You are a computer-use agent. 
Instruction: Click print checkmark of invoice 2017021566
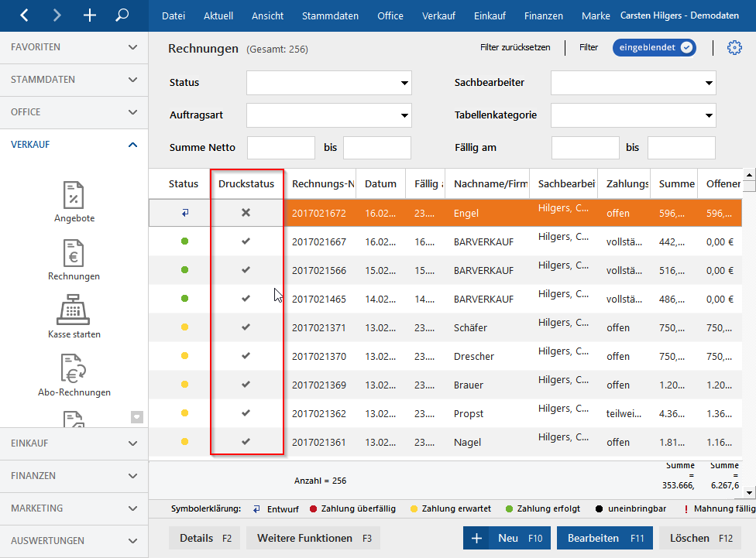click(246, 270)
